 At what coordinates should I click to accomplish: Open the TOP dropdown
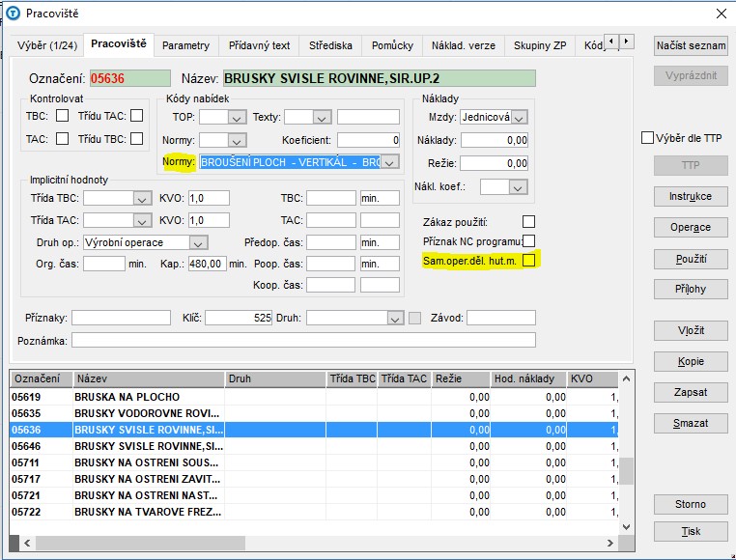click(x=237, y=117)
